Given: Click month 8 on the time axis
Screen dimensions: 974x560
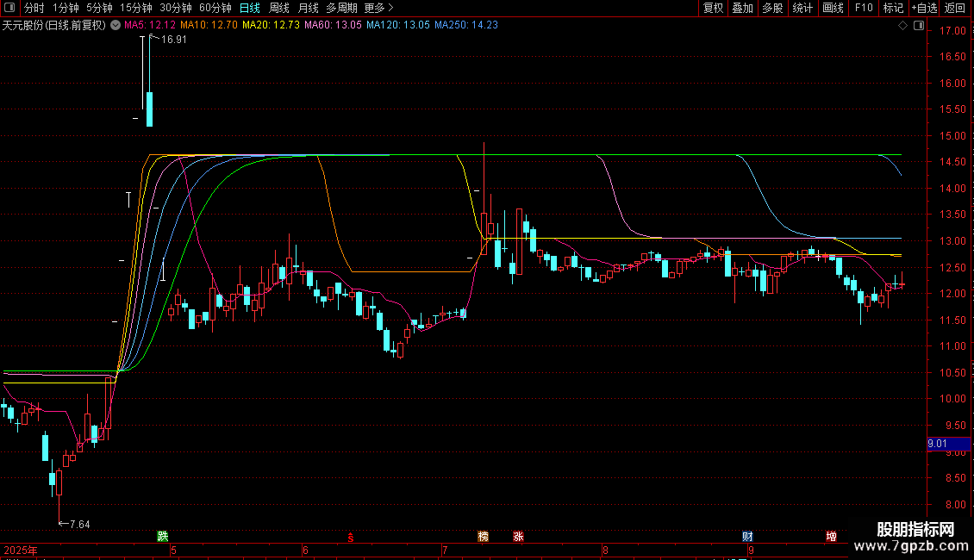Looking at the screenshot, I should [x=605, y=550].
